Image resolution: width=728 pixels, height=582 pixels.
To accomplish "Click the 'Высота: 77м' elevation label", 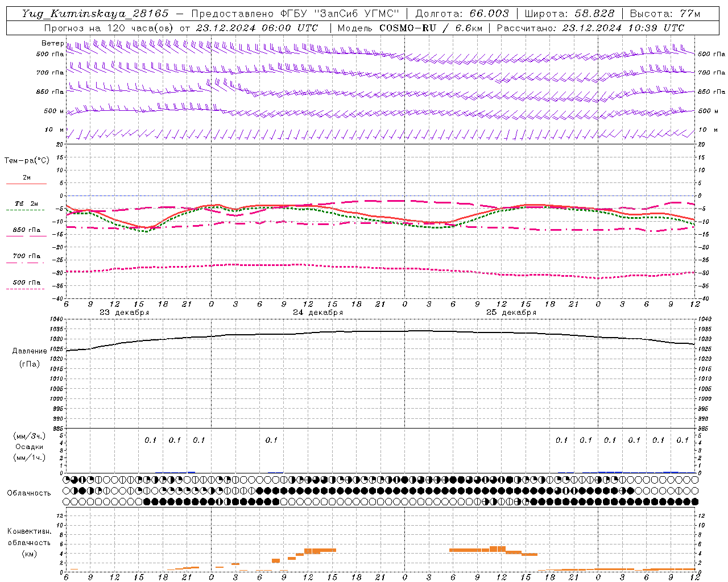I will click(x=665, y=14).
